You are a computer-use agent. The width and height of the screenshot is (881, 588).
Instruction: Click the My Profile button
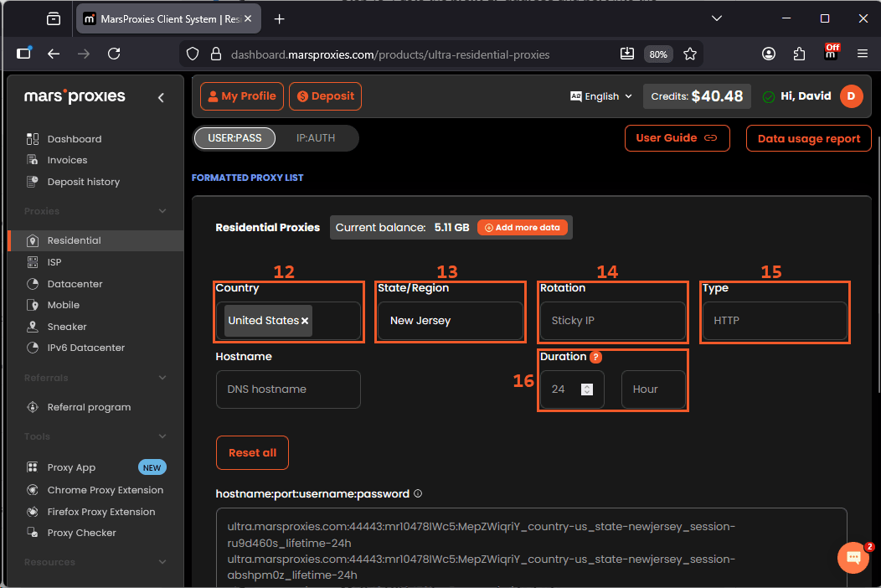tap(241, 96)
